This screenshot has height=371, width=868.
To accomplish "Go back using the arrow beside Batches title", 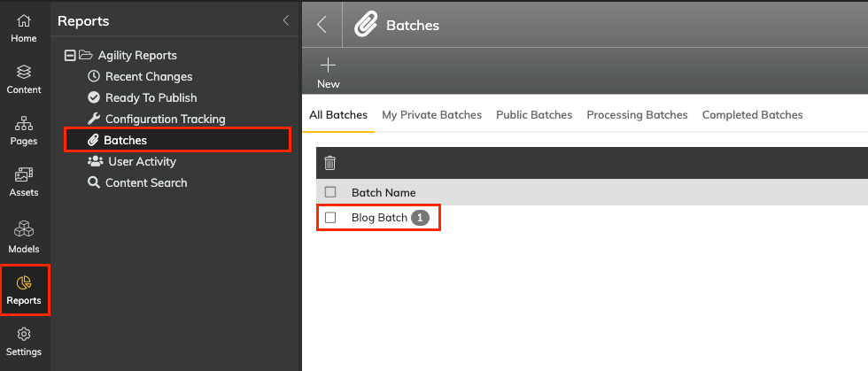I will tap(322, 25).
